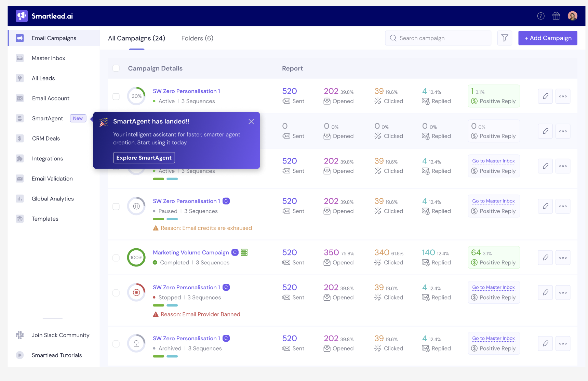Click the Email Validation envelope icon
Screen dimensions: 588x381
[x=20, y=179]
